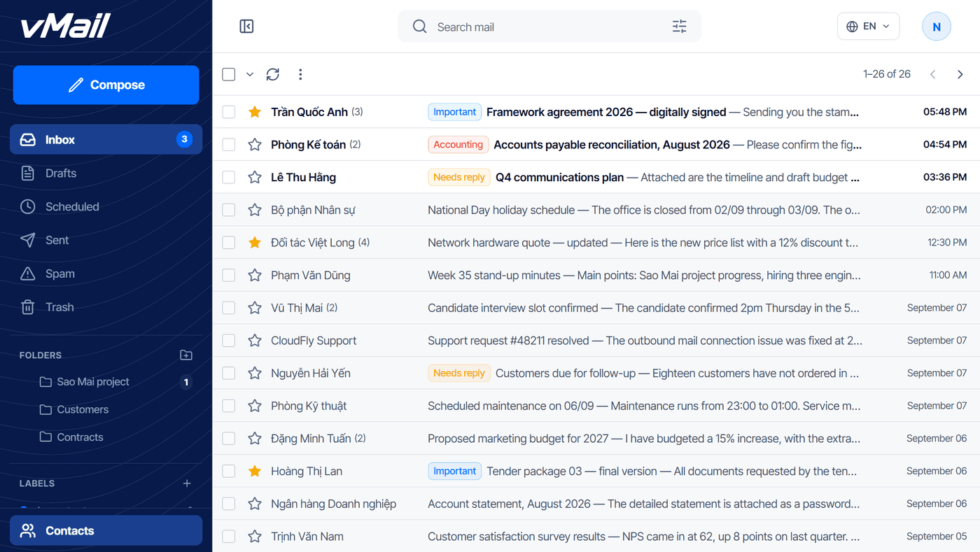Open the EN language dropdown
The width and height of the screenshot is (980, 552).
pyautogui.click(x=868, y=27)
